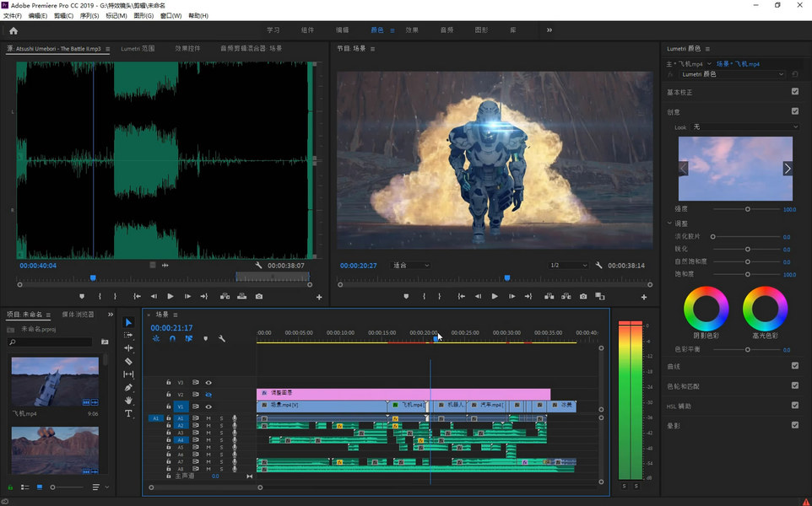This screenshot has width=812, height=506.
Task: Switch to the 媒体浏览器 tab
Action: [78, 315]
